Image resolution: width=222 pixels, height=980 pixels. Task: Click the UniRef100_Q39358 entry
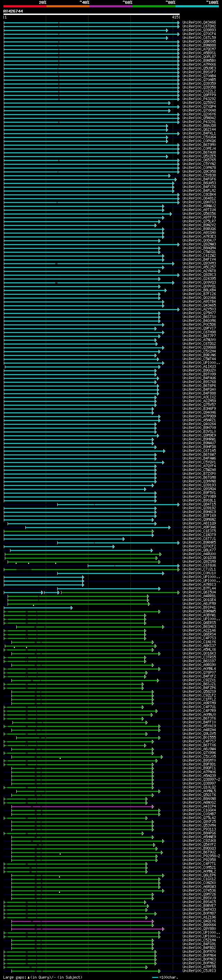(199, 88)
